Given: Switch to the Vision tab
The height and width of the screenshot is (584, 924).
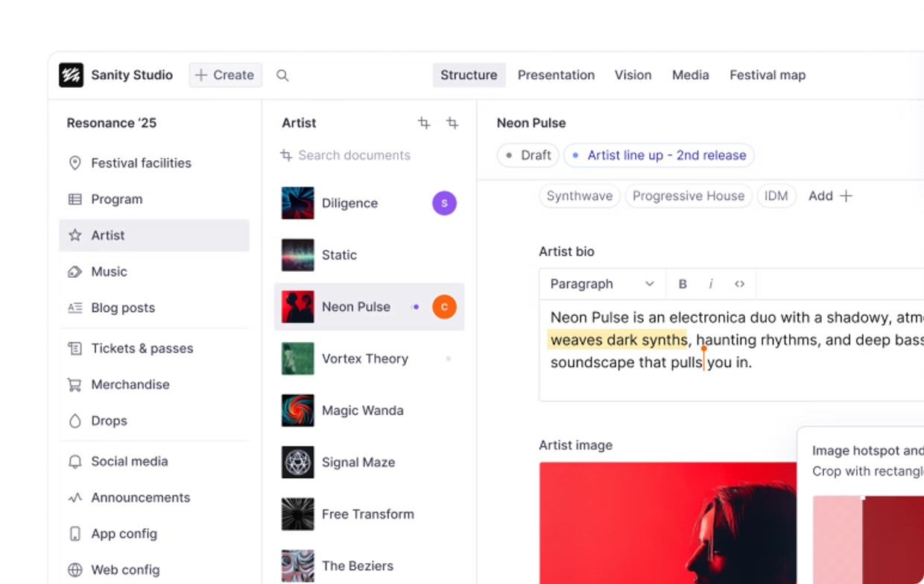Looking at the screenshot, I should coord(633,75).
